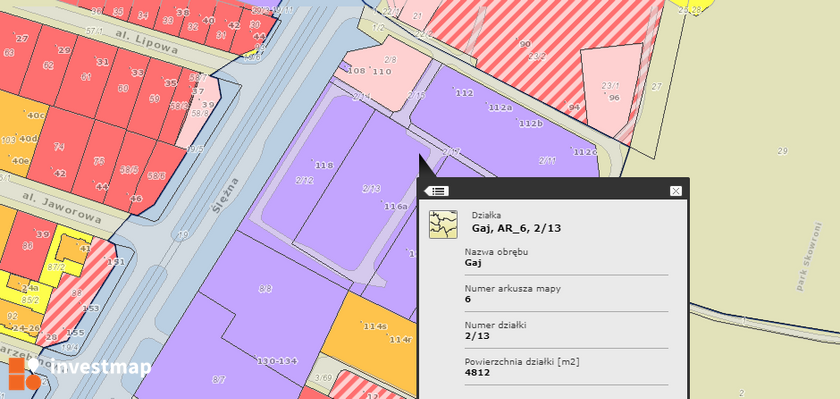Viewport: 840px width, 399px height.
Task: Select red parcel with number 74
Action: pos(59,147)
